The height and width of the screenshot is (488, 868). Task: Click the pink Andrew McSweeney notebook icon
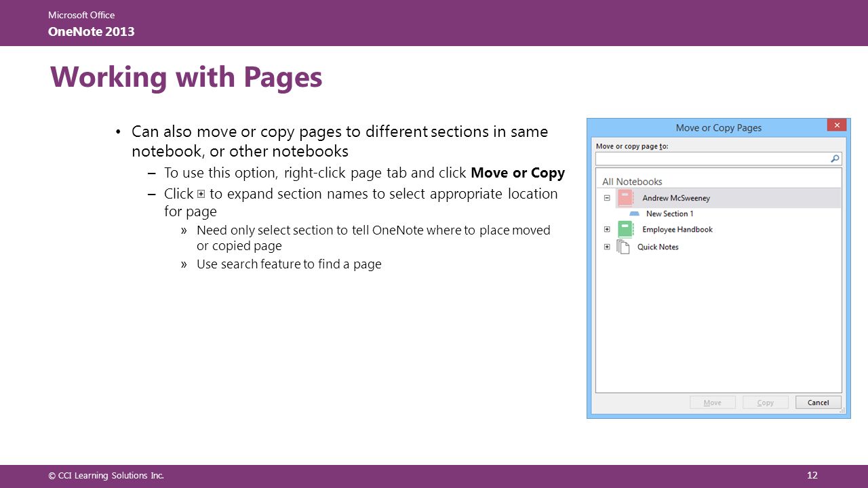pyautogui.click(x=625, y=198)
